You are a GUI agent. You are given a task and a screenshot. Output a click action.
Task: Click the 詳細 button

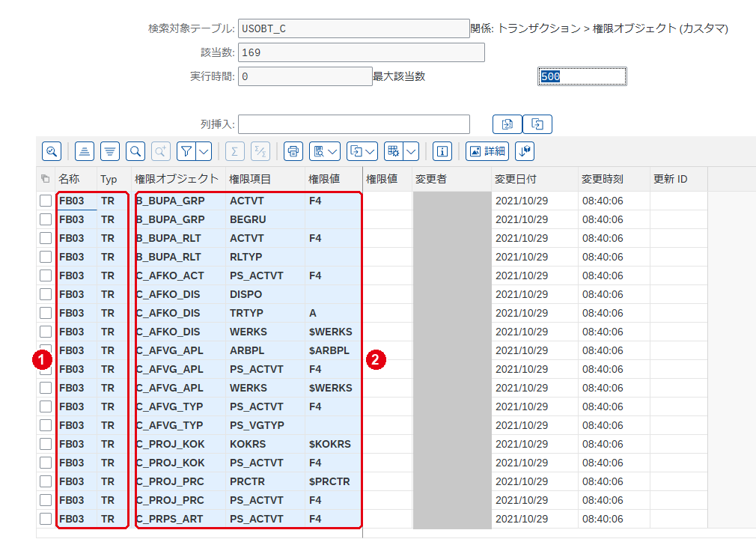[x=487, y=151]
